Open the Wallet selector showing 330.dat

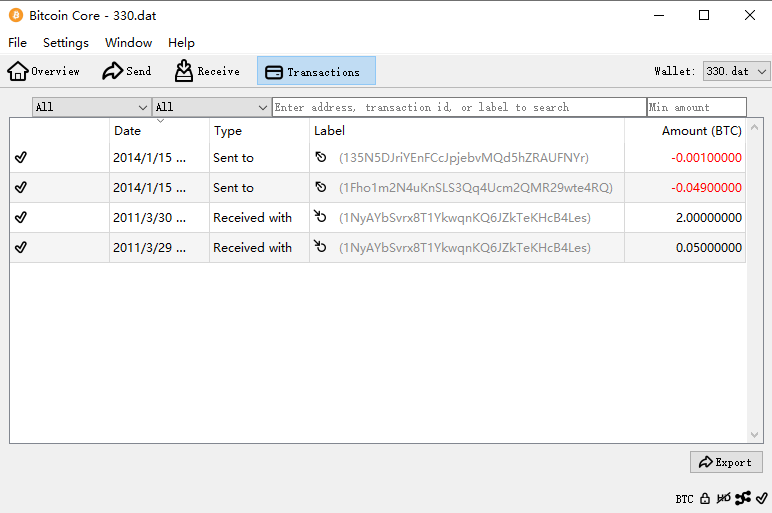736,71
